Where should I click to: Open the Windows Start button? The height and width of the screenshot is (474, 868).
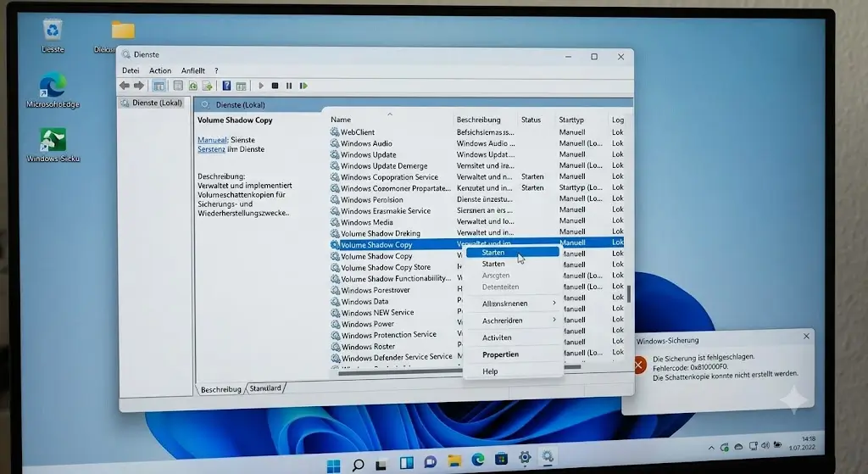pos(334,466)
